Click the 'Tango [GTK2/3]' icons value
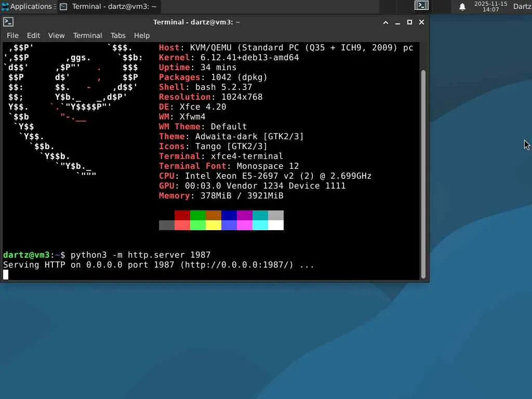The image size is (532, 399). (x=231, y=146)
